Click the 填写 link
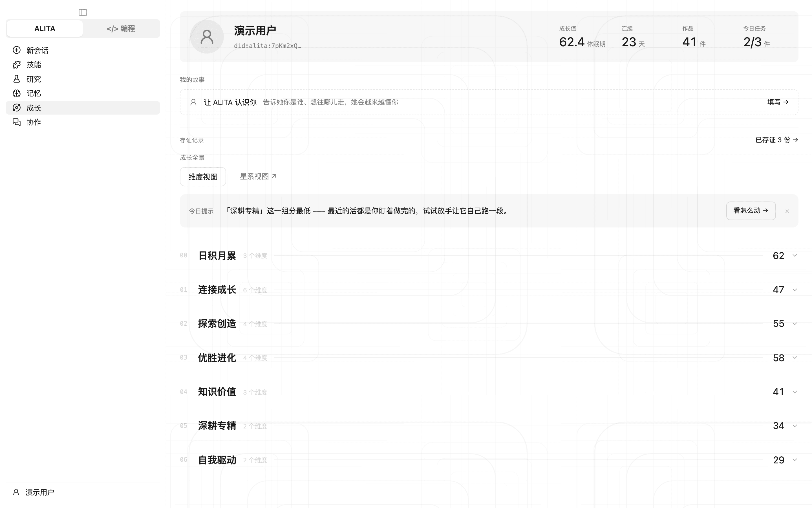This screenshot has width=812, height=508. (778, 102)
